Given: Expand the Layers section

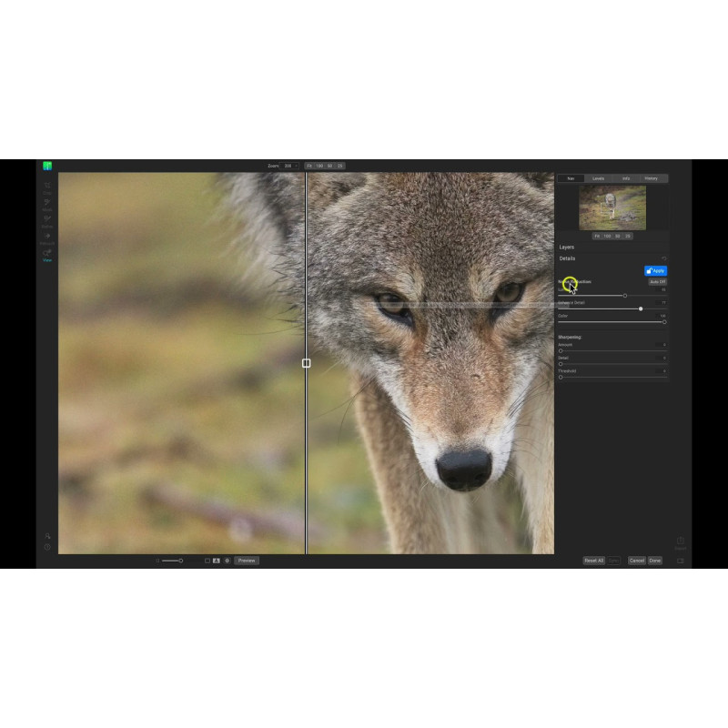Looking at the screenshot, I should 567,247.
